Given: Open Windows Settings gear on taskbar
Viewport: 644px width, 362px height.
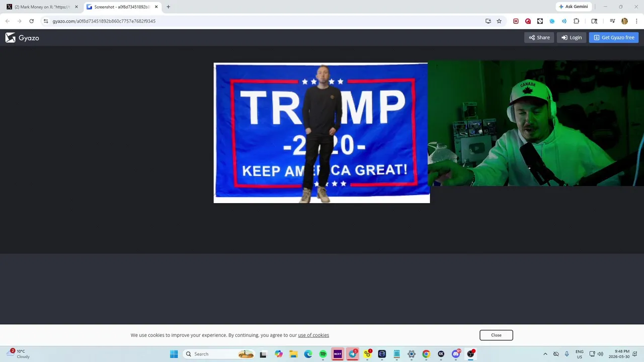Looking at the screenshot, I should coord(412,354).
